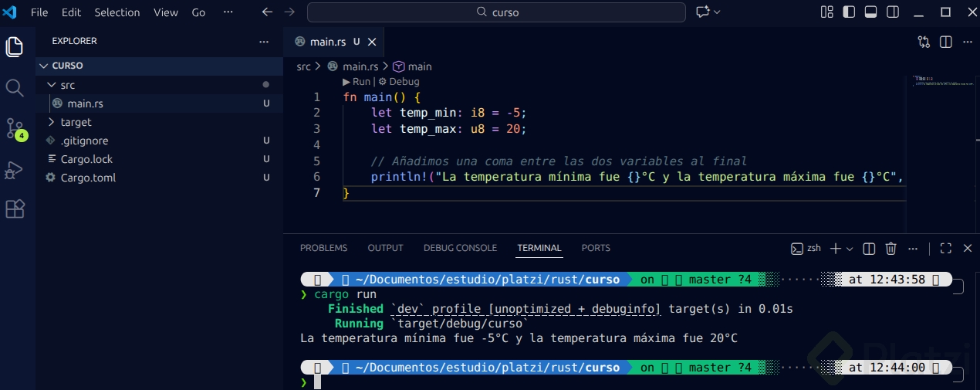Click the overflow menu ellipsis after Go
Screen dimensions: 980x390
click(228, 12)
